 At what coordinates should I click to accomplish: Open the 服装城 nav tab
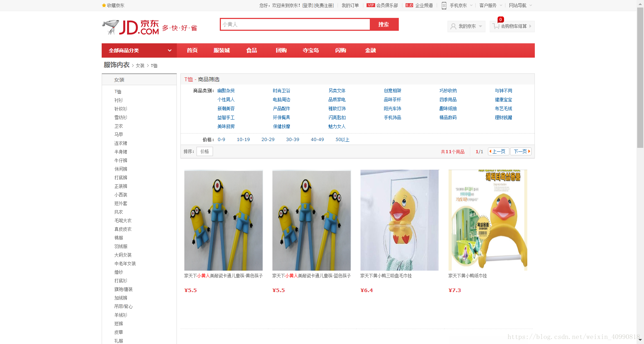point(222,50)
